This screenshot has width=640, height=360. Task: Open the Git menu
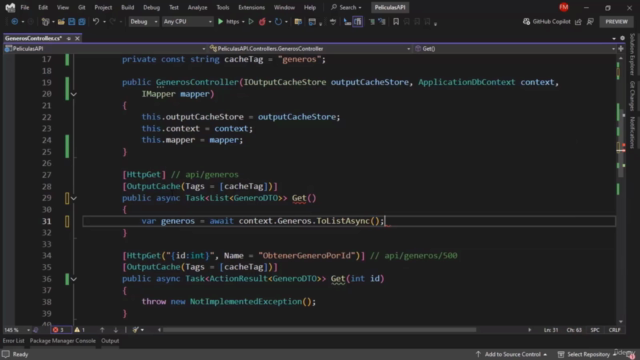[82, 7]
